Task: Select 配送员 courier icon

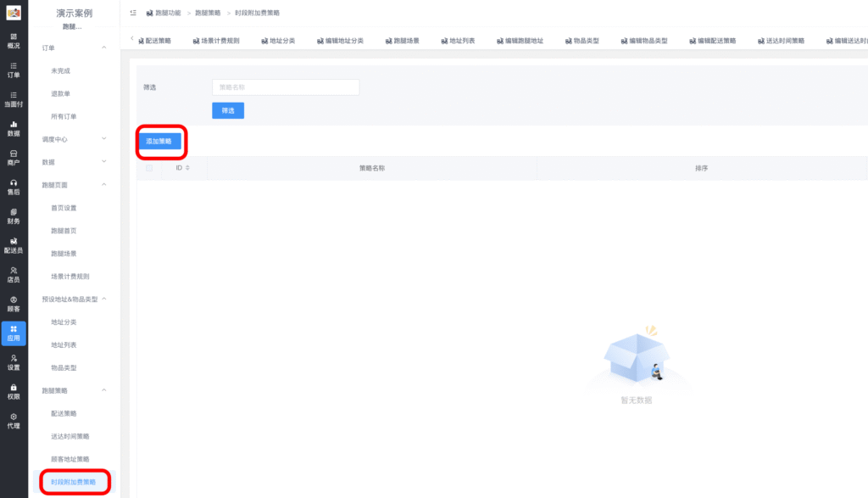Action: pyautogui.click(x=14, y=245)
